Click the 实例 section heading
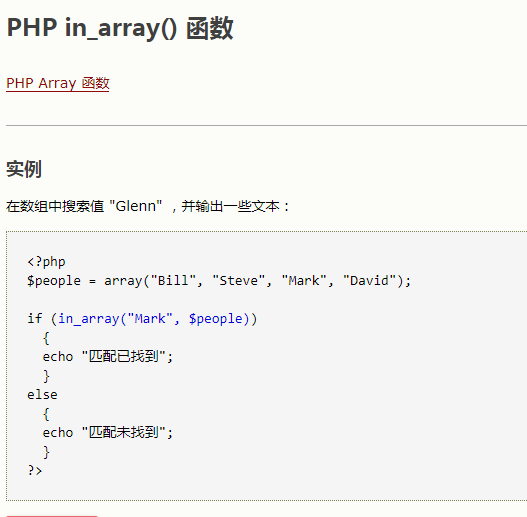527x517 pixels. (24, 169)
